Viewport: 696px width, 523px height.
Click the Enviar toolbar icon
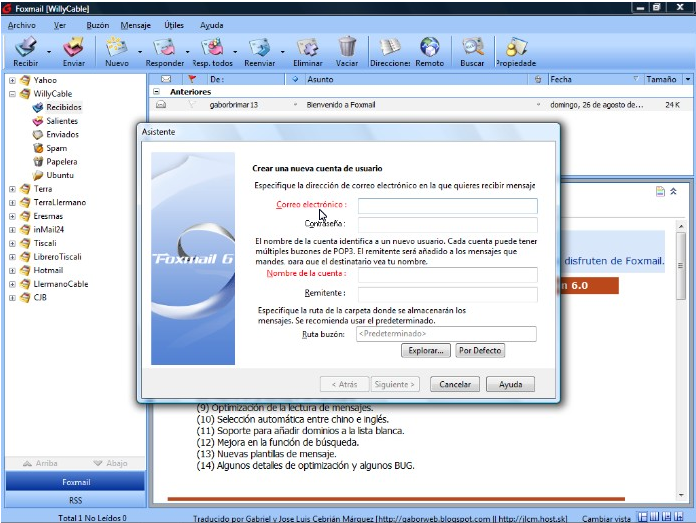coord(74,47)
